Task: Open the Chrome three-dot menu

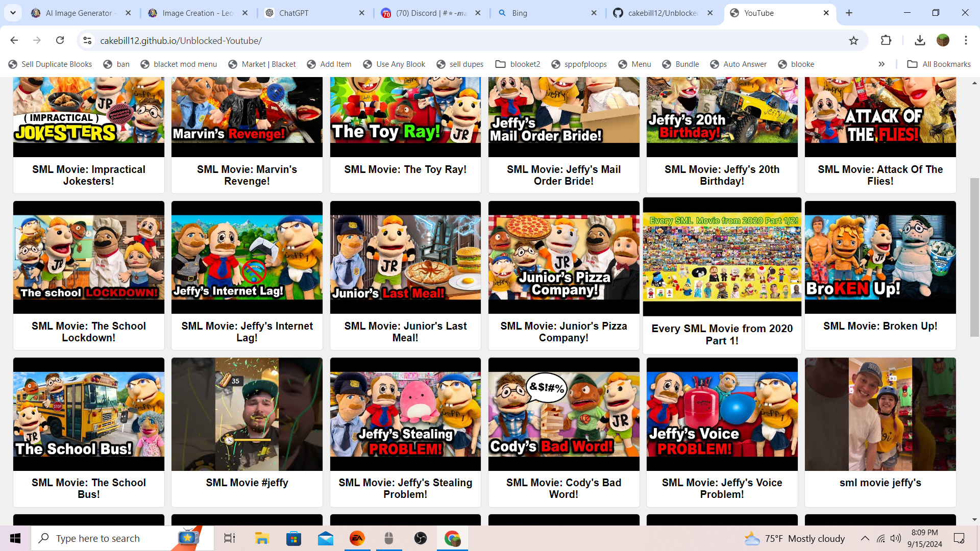Action: [966, 40]
